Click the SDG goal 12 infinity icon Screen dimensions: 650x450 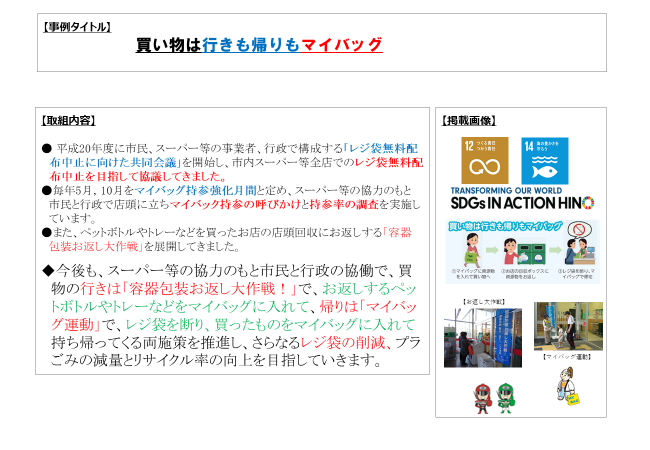[x=485, y=161]
